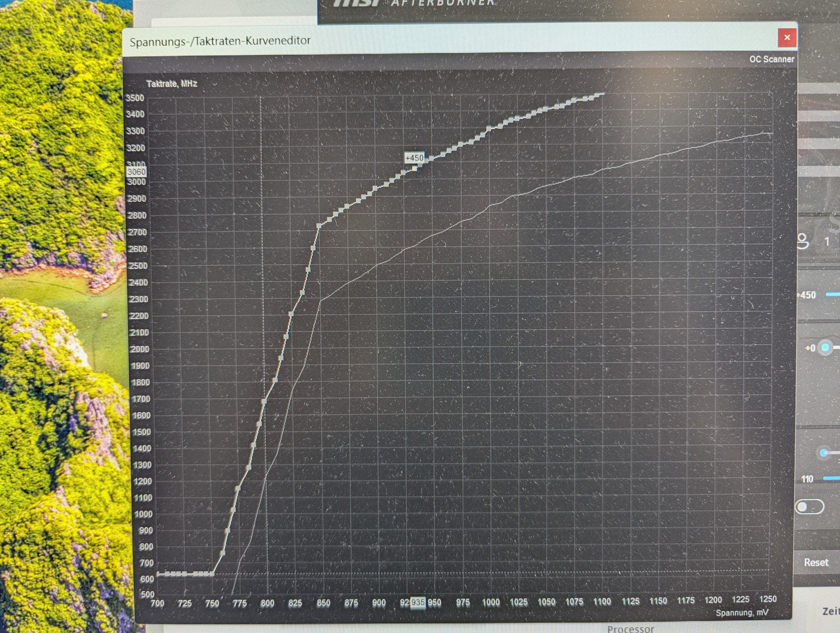This screenshot has height=633, width=840.
Task: Click the +0 slider handle
Action: (x=825, y=348)
